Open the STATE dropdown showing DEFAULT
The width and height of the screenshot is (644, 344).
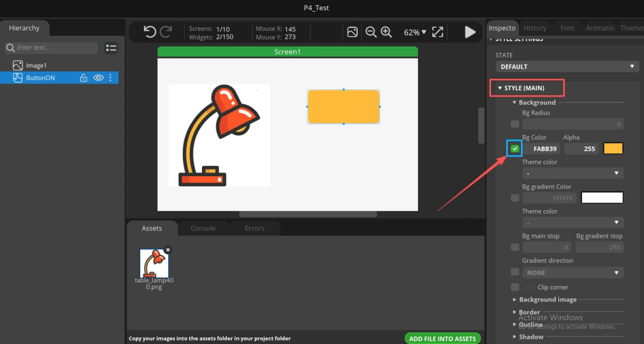[567, 67]
